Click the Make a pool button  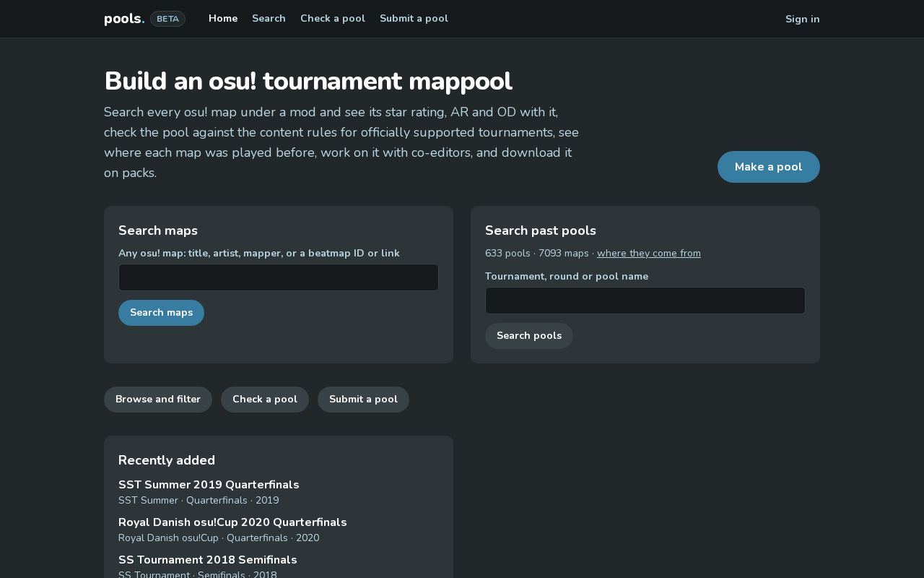(x=768, y=167)
